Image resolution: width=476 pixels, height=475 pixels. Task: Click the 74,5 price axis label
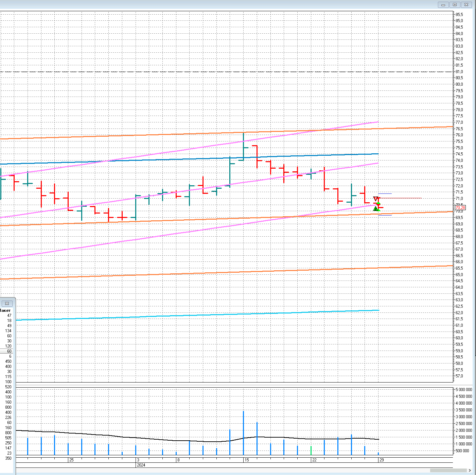pyautogui.click(x=459, y=154)
